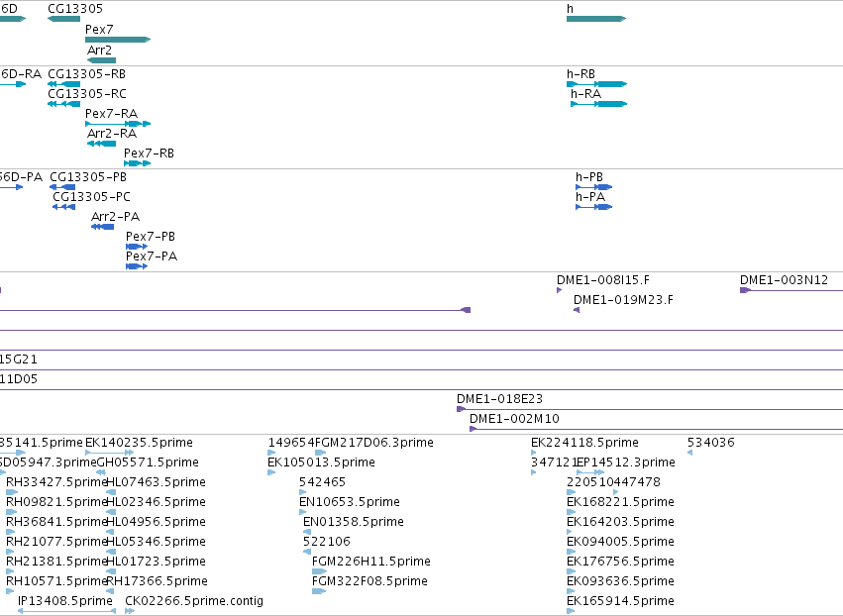Screen dimensions: 843x616
Task: Click the CG13305 gene feature label
Action: pos(75,9)
